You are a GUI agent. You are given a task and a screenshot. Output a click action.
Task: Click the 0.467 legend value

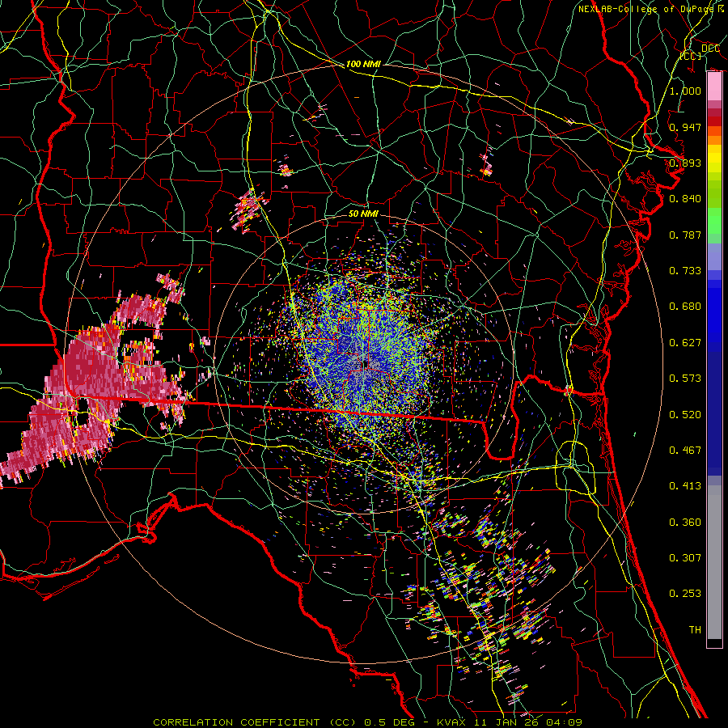point(685,451)
